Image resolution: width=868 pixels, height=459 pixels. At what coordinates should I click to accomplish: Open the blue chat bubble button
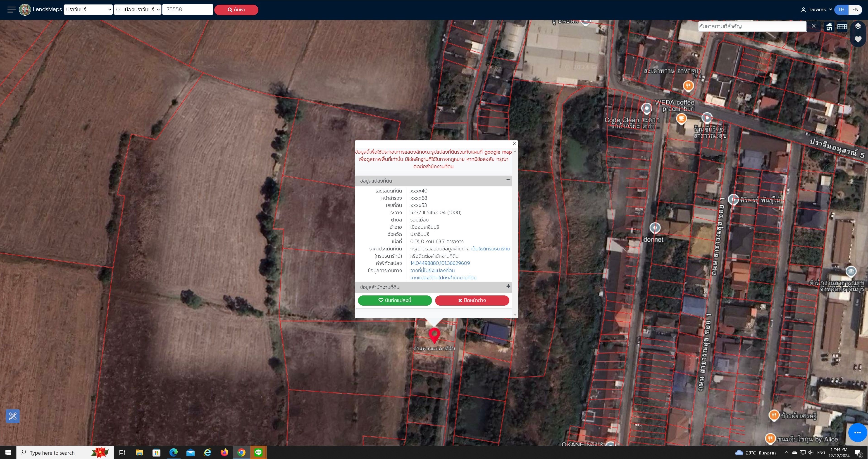coord(858,432)
